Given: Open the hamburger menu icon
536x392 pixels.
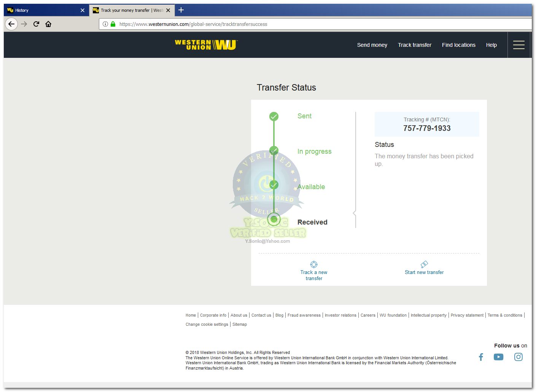Looking at the screenshot, I should 519,45.
